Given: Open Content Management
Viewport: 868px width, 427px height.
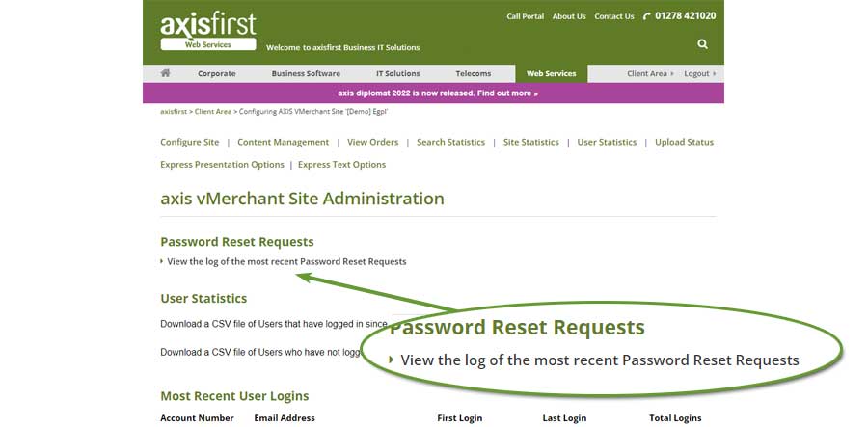Looking at the screenshot, I should (x=283, y=142).
